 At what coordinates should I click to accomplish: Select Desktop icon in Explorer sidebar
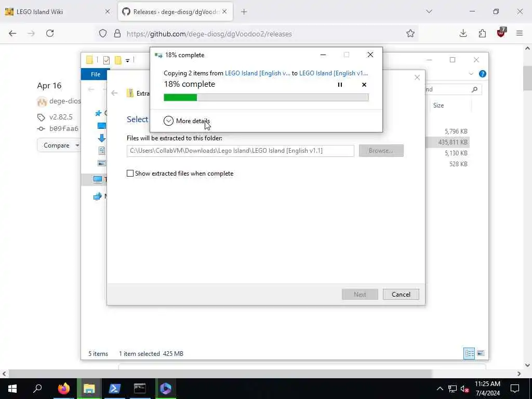[101, 126]
